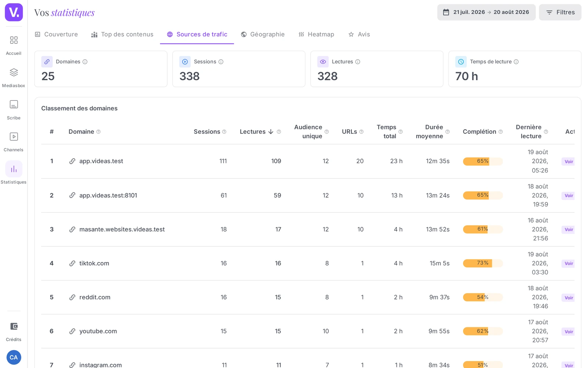
Task: Go to Accueil in the sidebar
Action: [x=14, y=45]
